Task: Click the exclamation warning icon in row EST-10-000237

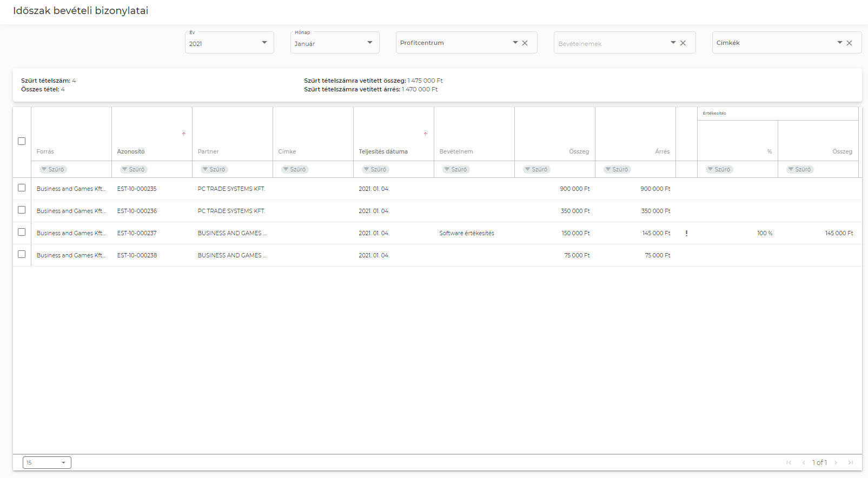Action: coord(686,234)
